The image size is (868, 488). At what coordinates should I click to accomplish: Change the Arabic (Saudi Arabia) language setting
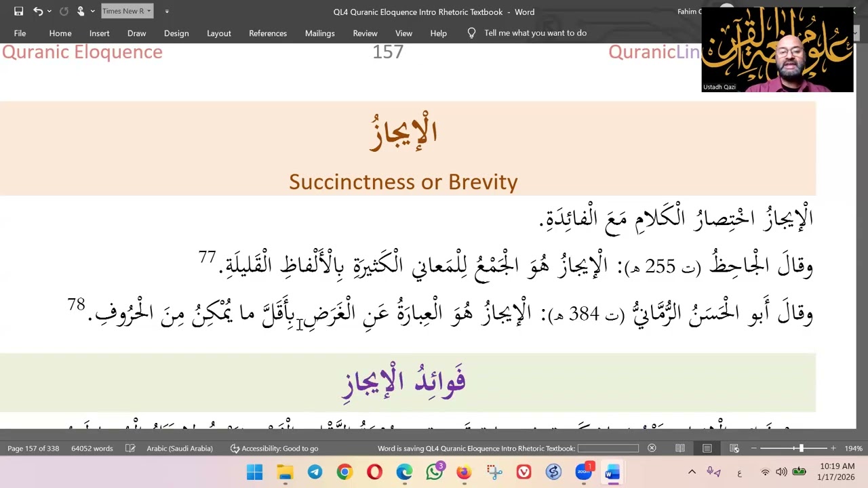180,448
